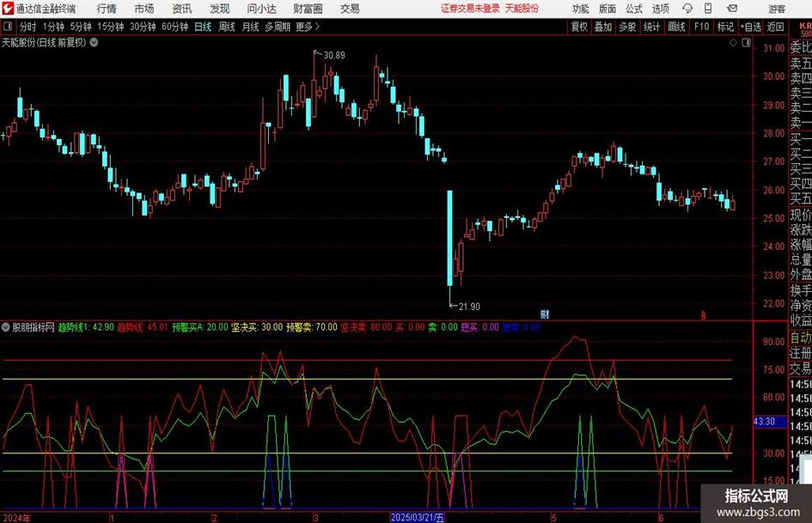
Task: Select the 日线 daily period
Action: [x=203, y=27]
